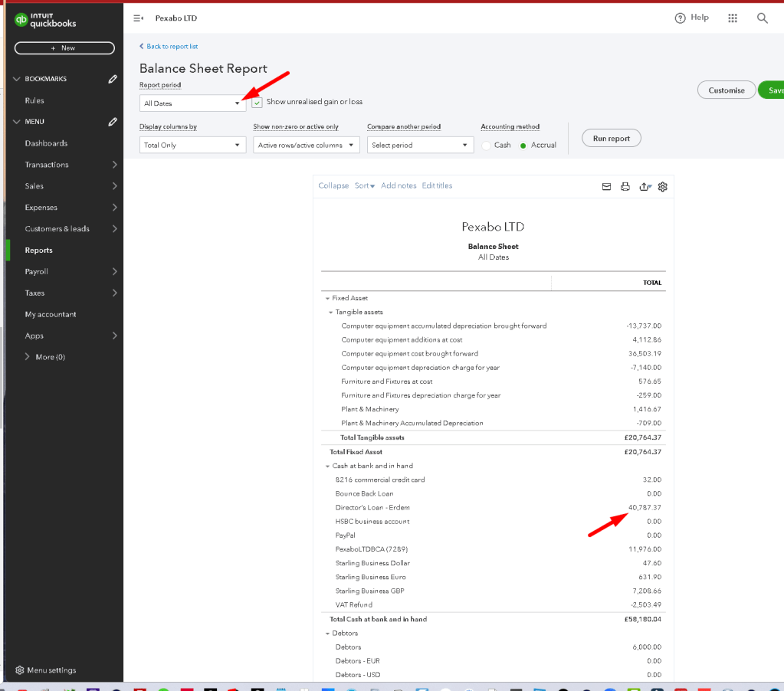The height and width of the screenshot is (691, 784).
Task: Email the report with envelope icon
Action: coord(606,186)
